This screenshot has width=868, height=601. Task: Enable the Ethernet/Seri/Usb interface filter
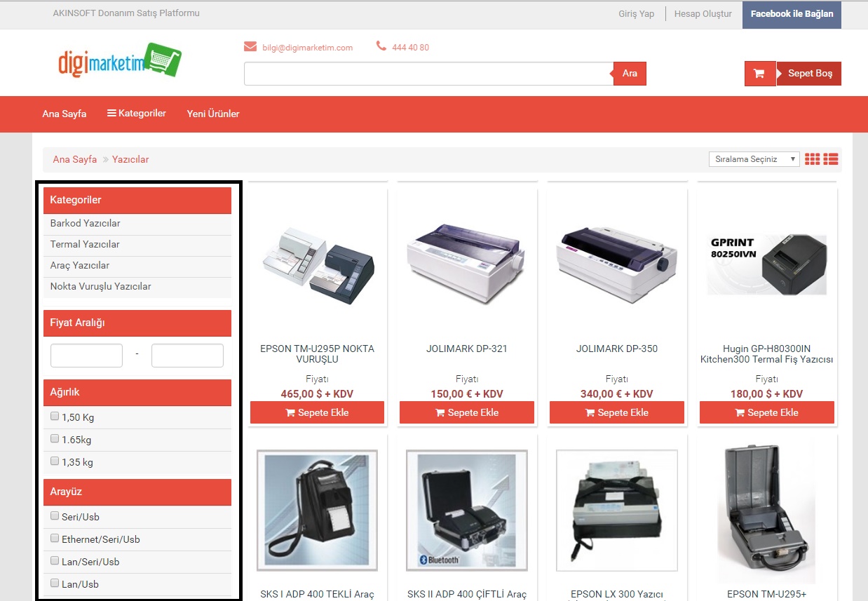[x=55, y=539]
